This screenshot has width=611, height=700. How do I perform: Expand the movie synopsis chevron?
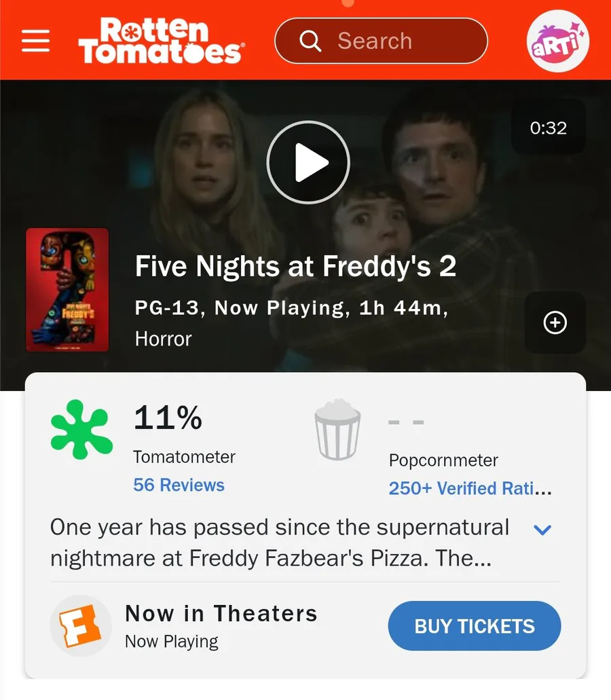(x=542, y=530)
